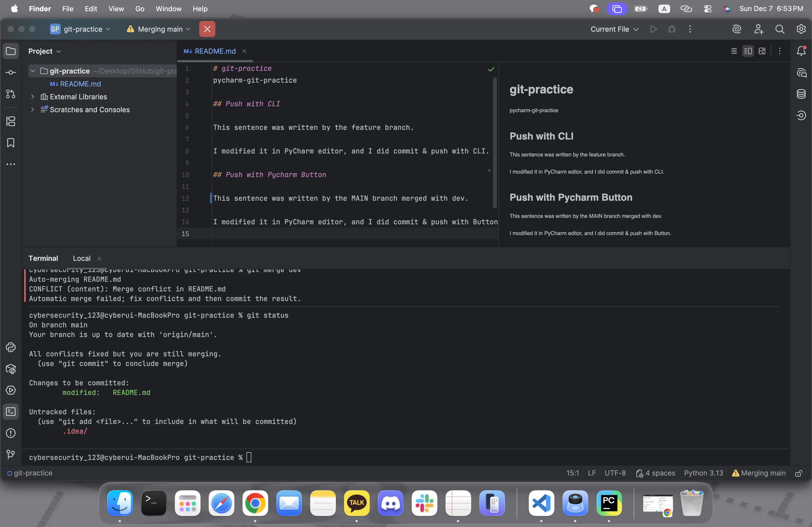Open the Commit tool window icon
The width and height of the screenshot is (812, 527).
[x=10, y=73]
